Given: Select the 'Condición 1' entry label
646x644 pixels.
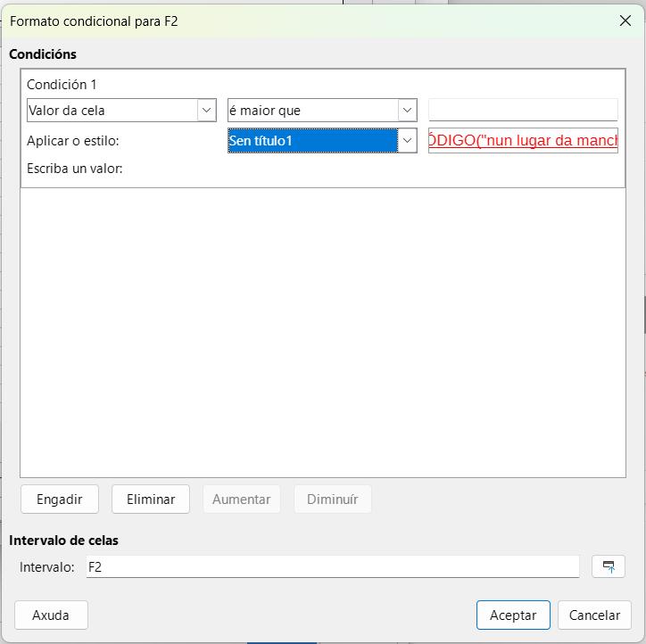Looking at the screenshot, I should click(x=62, y=85).
